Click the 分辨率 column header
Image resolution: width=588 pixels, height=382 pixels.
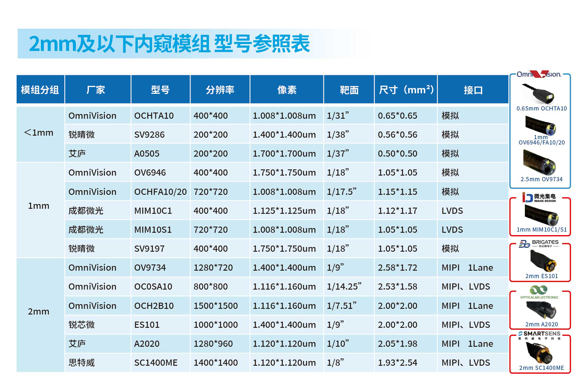[x=220, y=89]
